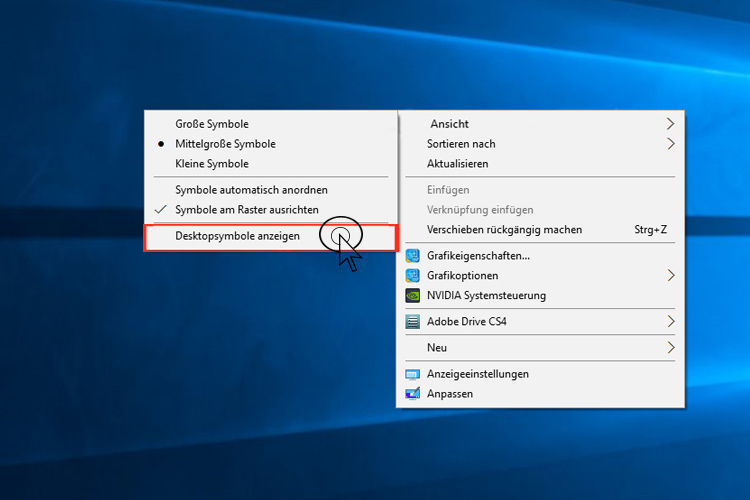Screen dimensions: 750x500
Task: Choose Kleine Symbole view size
Action: click(271, 164)
